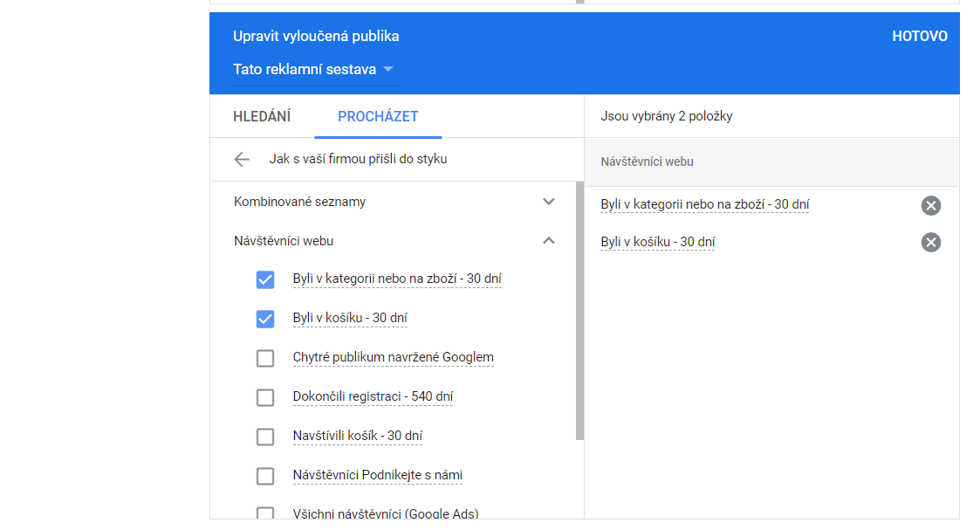Click 'Dokončili registraci - 540 dní' label link
This screenshot has height=530, width=980.
coord(373,397)
